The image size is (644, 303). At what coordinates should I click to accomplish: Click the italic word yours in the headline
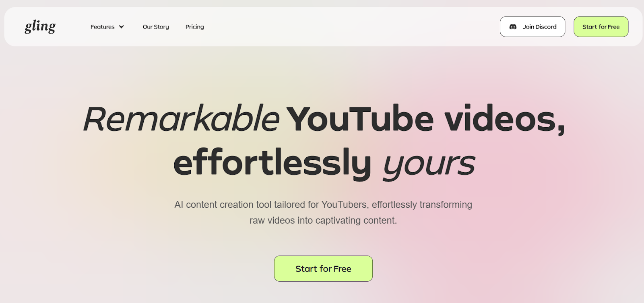(429, 165)
